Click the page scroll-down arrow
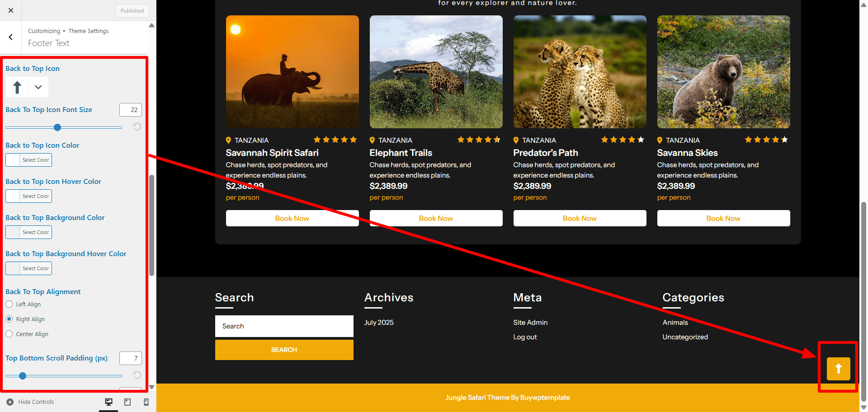Screen dimensions: 868x412 (x=863, y=407)
